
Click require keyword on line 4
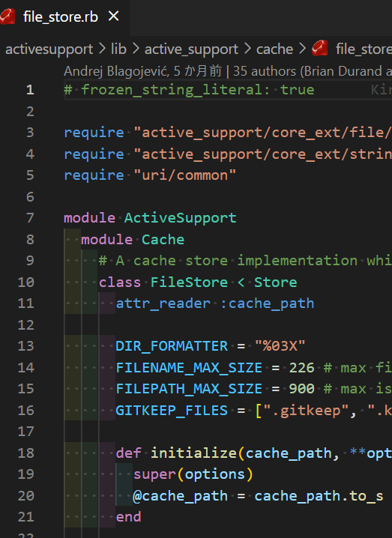(x=94, y=154)
